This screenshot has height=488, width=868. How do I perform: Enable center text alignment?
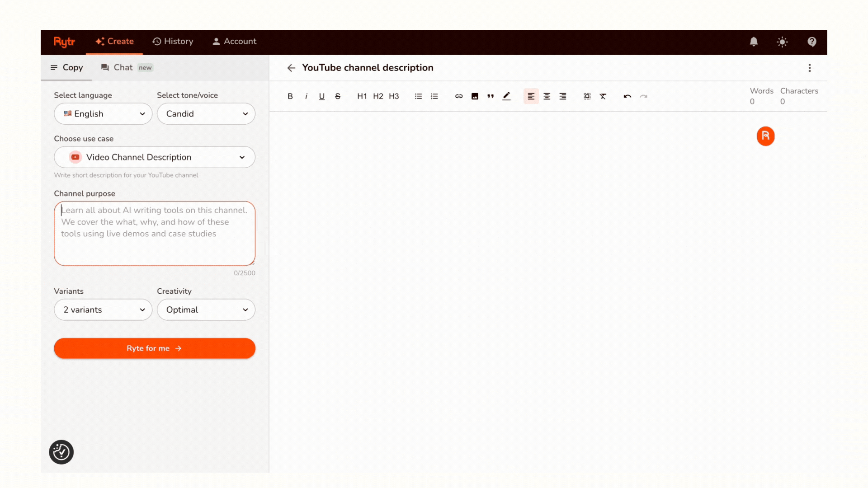(547, 96)
